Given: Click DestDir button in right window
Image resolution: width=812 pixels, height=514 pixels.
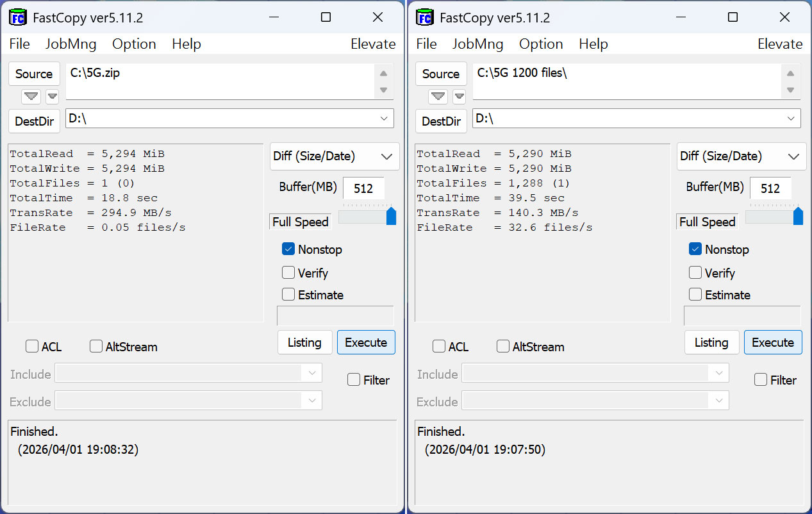Looking at the screenshot, I should pos(441,121).
